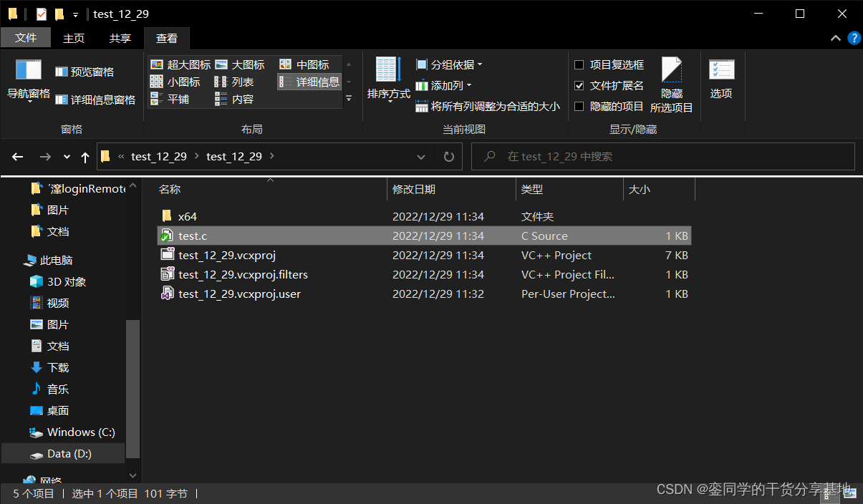Size all columns to fit
The image size is (863, 504).
488,106
